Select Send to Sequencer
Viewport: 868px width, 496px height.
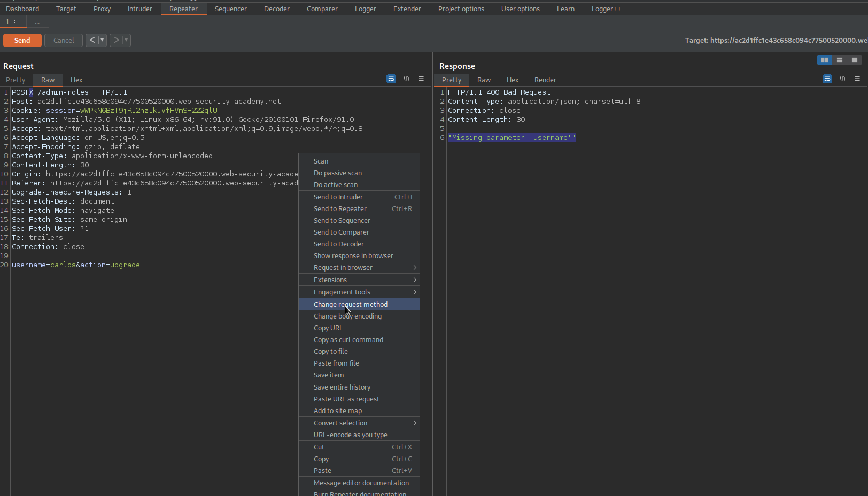pyautogui.click(x=359, y=220)
